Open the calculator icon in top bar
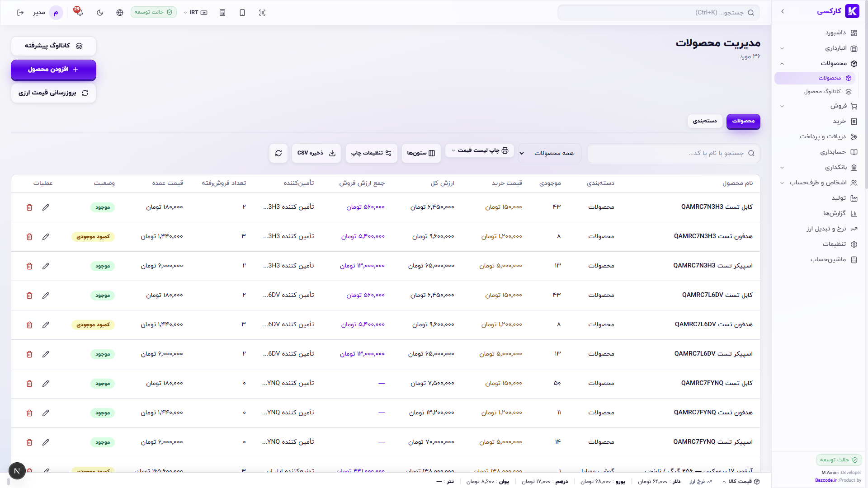This screenshot has width=868, height=488. coord(222,13)
